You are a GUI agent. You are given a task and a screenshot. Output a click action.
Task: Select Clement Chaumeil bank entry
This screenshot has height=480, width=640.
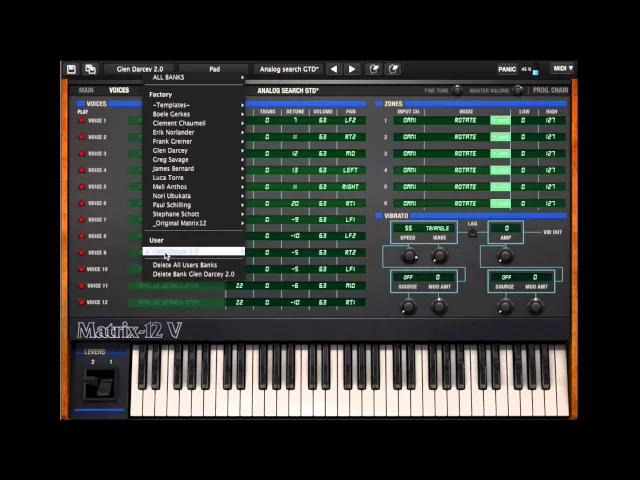point(194,123)
